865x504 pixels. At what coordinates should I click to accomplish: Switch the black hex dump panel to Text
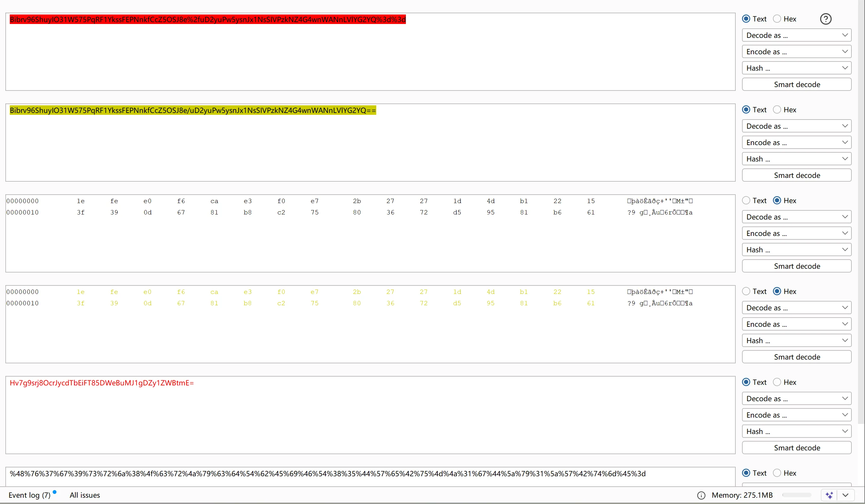[x=754, y=201]
